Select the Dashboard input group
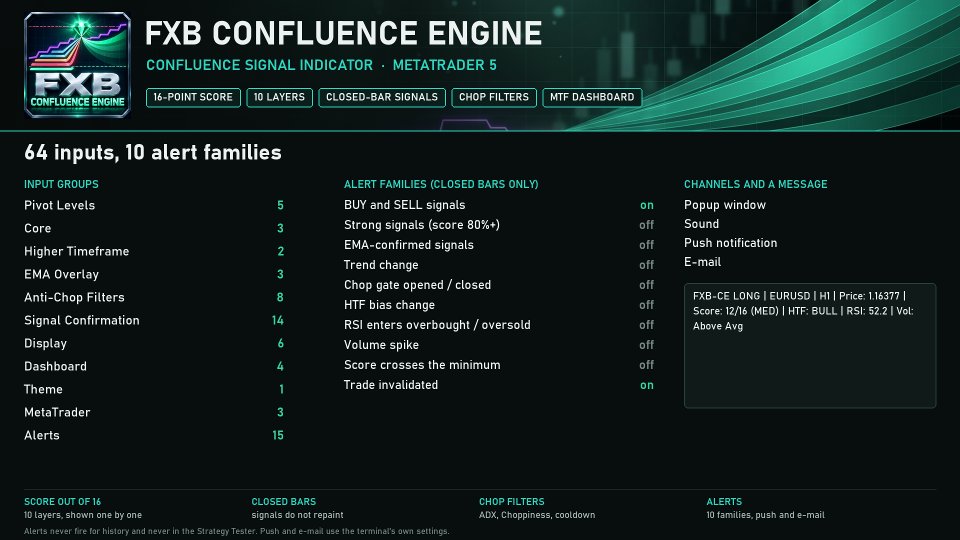This screenshot has height=540, width=960. (154, 366)
